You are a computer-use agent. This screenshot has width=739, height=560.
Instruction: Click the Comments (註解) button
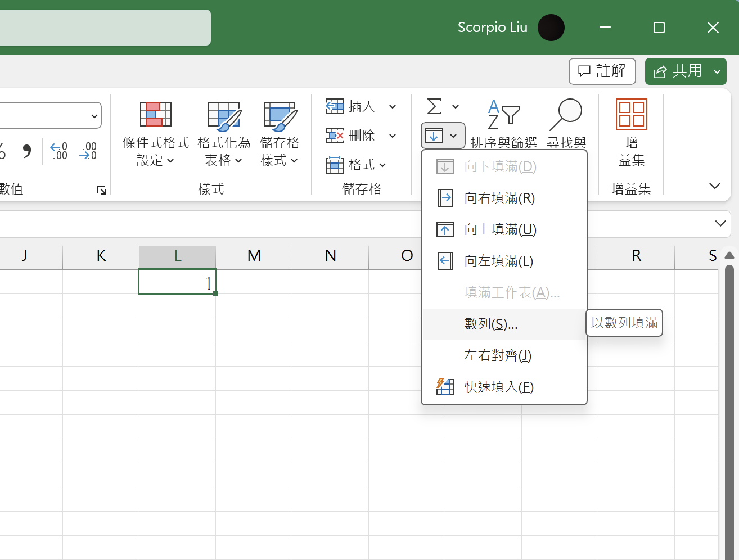pyautogui.click(x=602, y=71)
